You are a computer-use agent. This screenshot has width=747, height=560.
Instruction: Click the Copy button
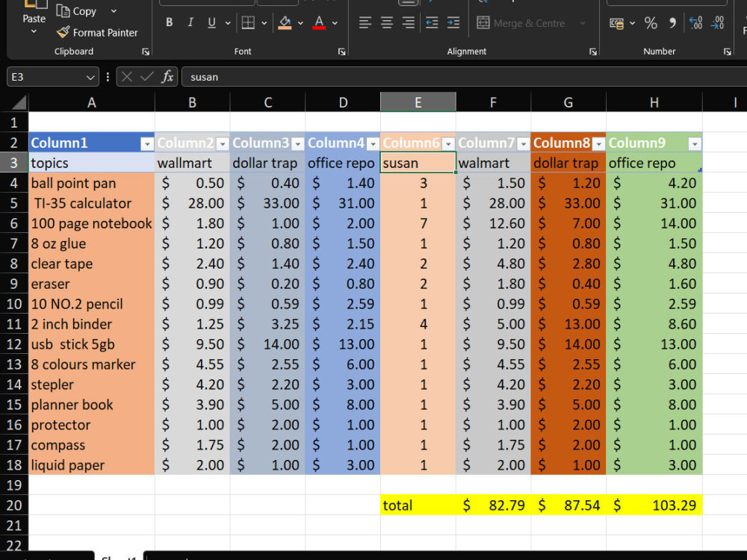pyautogui.click(x=76, y=11)
